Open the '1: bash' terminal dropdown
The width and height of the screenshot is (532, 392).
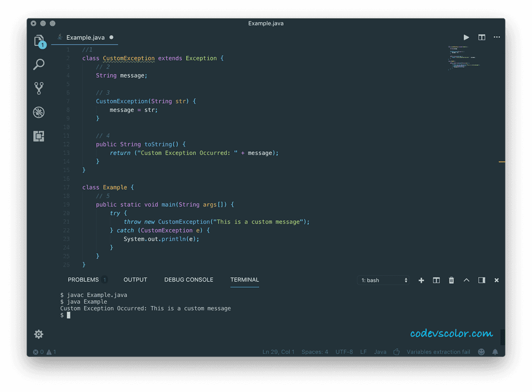click(384, 281)
